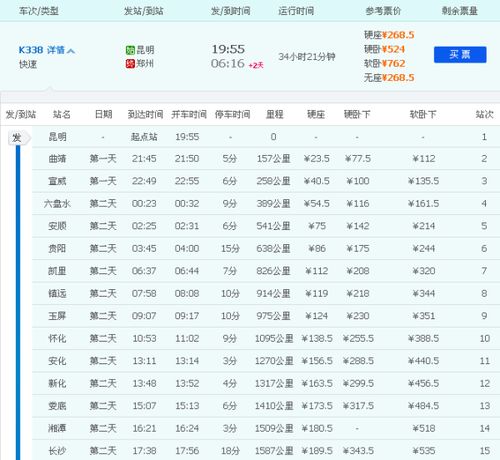
Task: Click the 到达时间 column header
Action: click(x=145, y=114)
